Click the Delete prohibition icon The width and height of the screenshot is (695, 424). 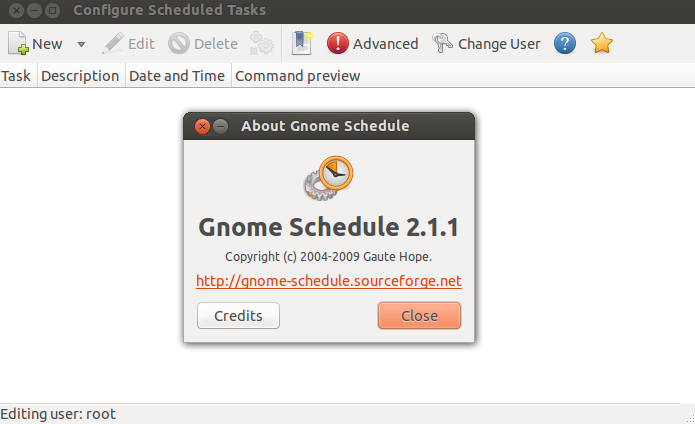coord(179,43)
